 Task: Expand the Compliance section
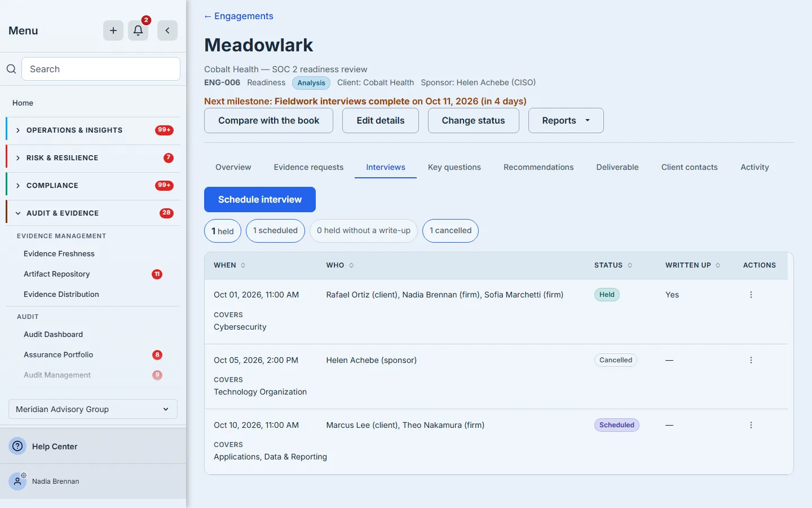pyautogui.click(x=93, y=186)
